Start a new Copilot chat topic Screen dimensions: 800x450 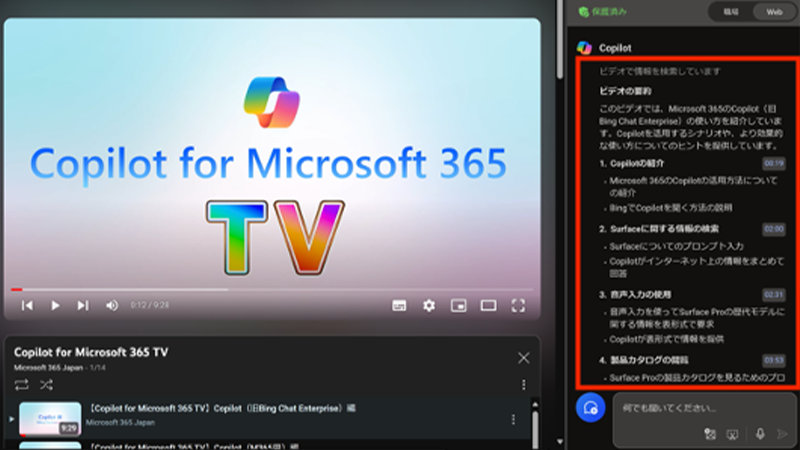point(590,408)
